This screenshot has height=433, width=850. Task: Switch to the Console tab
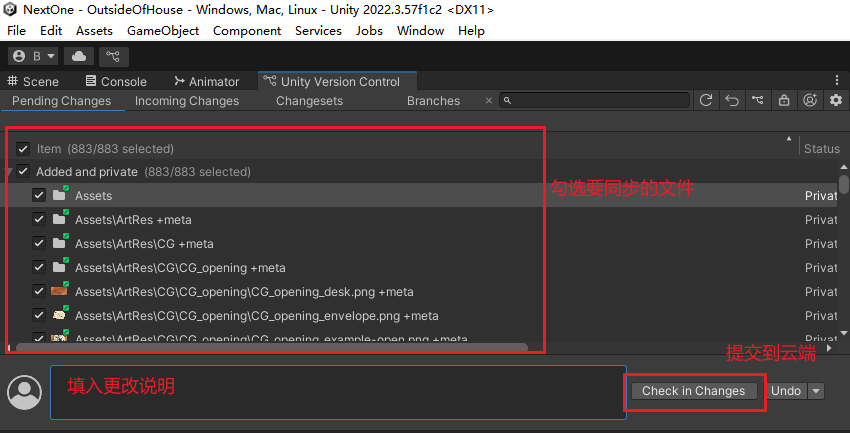tap(116, 81)
